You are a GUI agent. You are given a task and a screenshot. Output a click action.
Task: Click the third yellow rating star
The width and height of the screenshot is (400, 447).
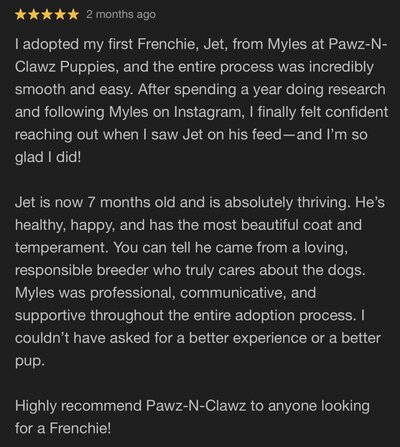[47, 15]
